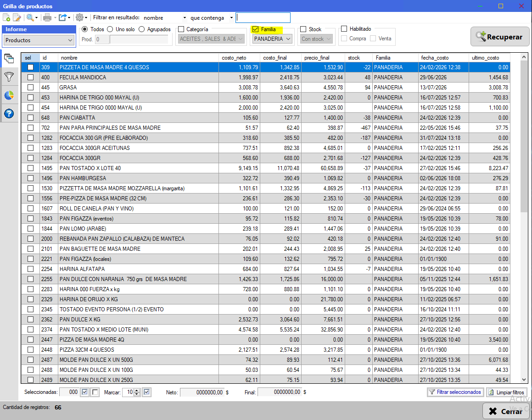Viewport: 532px width, 420px height.
Task: Click the edit document pencil icon
Action: click(17, 17)
